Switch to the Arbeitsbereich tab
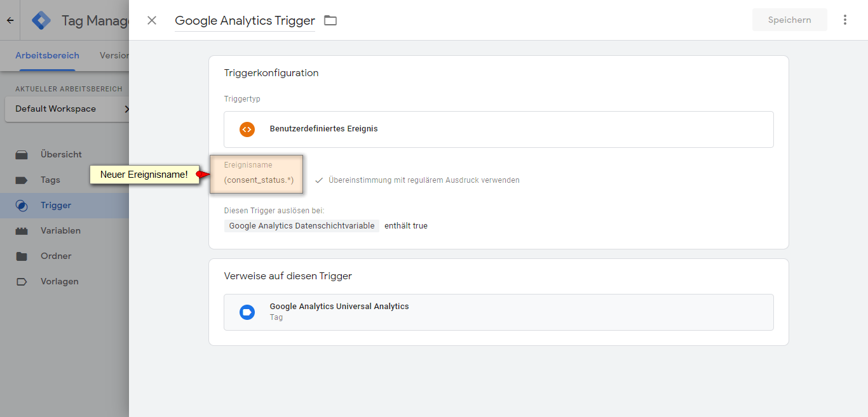Viewport: 868px width, 417px height. tap(47, 55)
